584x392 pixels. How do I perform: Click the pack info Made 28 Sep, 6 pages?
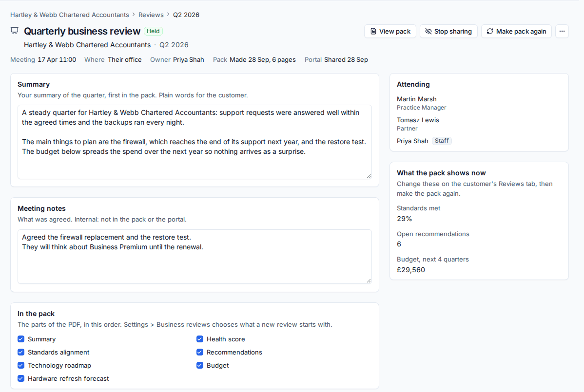point(263,59)
